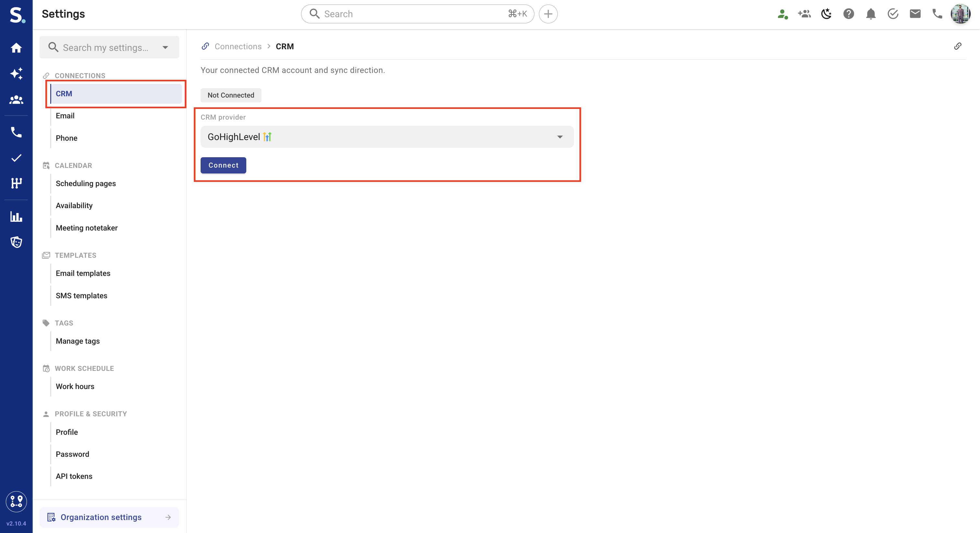Open Email templates settings

[x=116, y=273]
